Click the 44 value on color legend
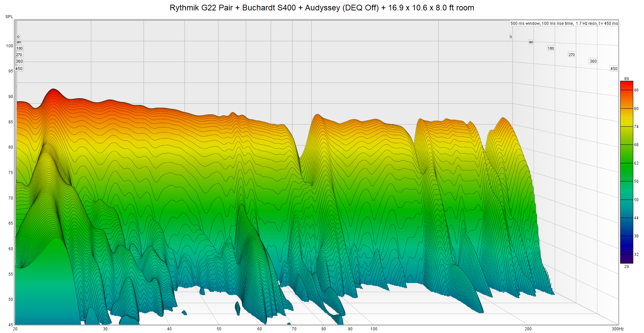Viewport: 644px width, 333px height. (x=636, y=218)
